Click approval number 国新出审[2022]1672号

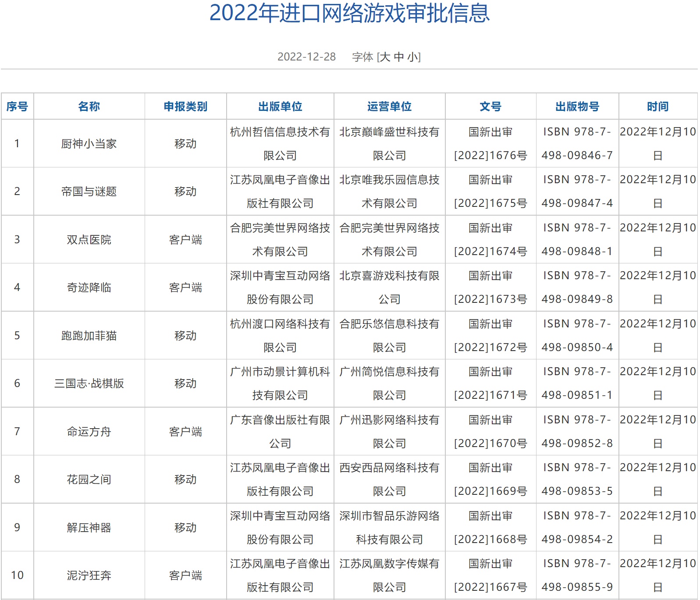click(x=490, y=336)
